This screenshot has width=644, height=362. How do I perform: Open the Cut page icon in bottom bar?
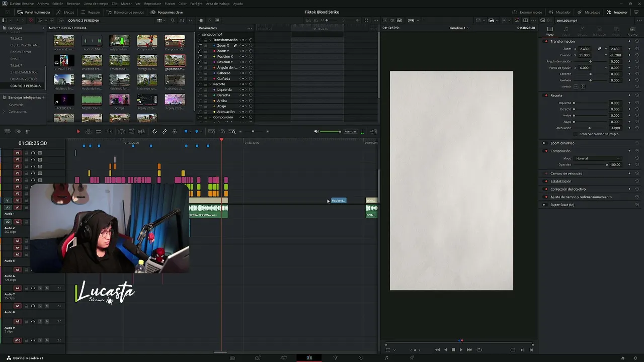[283, 358]
